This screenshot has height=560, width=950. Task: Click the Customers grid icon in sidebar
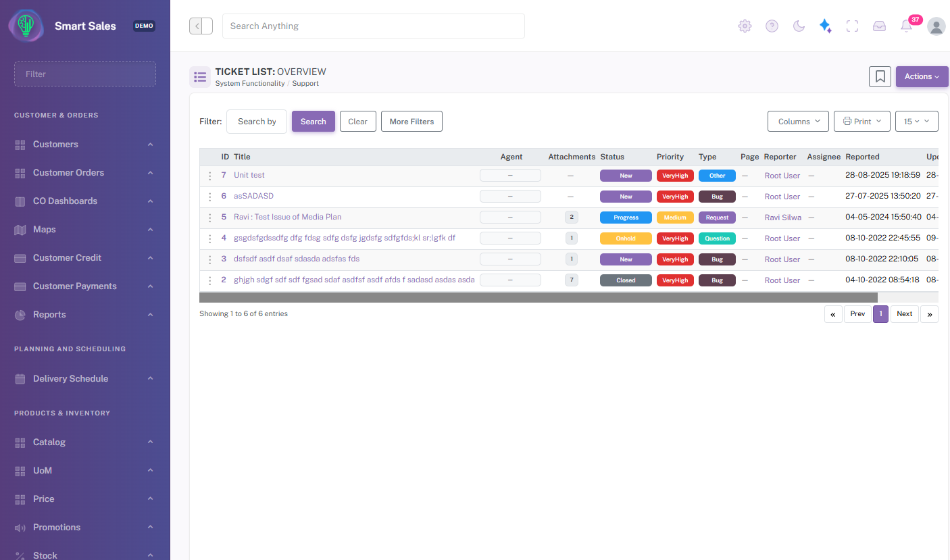(20, 145)
